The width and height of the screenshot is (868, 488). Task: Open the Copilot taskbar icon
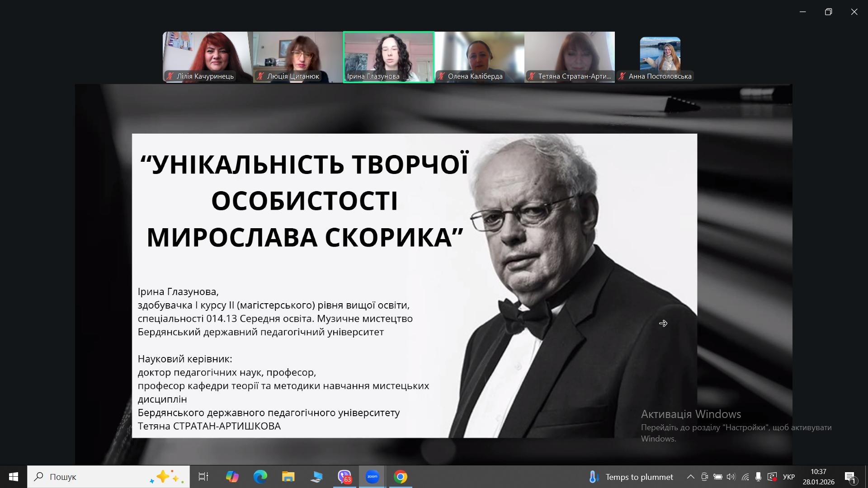pos(232,477)
